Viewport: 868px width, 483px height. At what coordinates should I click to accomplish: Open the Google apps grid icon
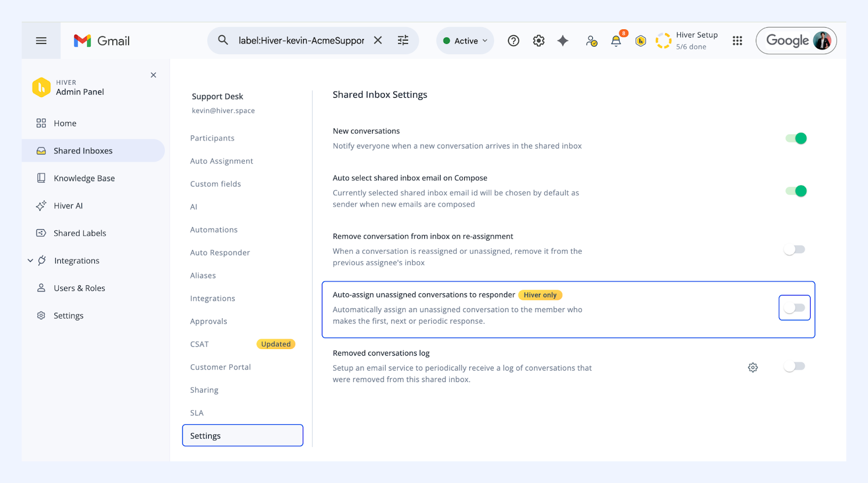(x=737, y=41)
